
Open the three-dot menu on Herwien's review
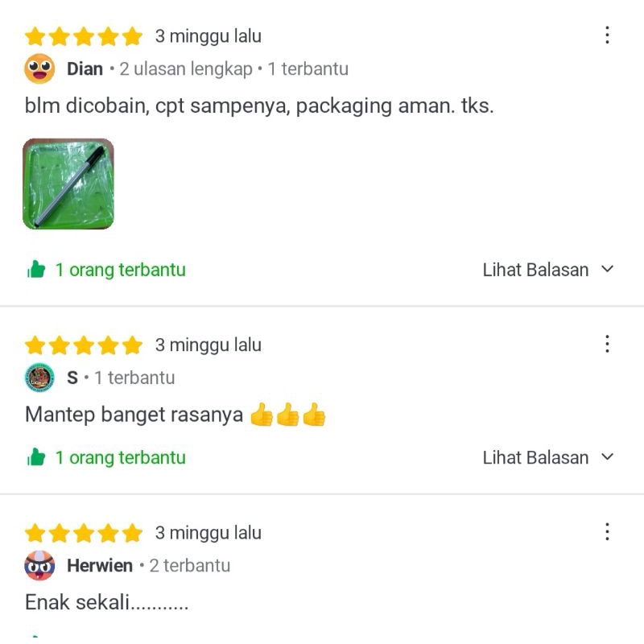click(x=607, y=532)
